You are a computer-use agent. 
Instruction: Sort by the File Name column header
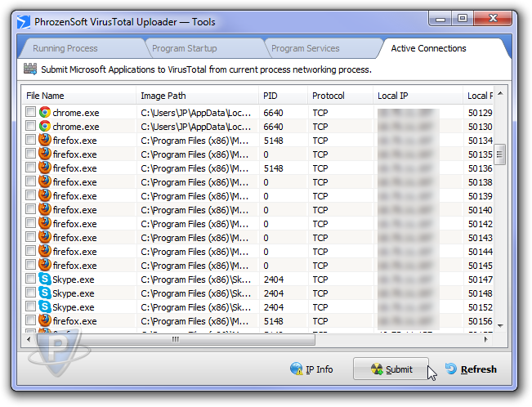click(78, 96)
